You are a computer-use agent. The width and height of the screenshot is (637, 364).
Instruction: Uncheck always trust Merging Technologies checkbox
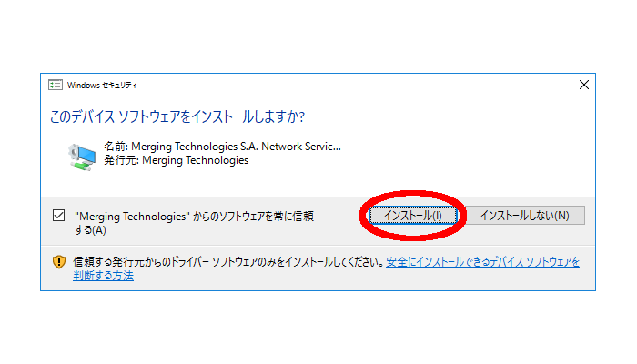click(x=58, y=216)
